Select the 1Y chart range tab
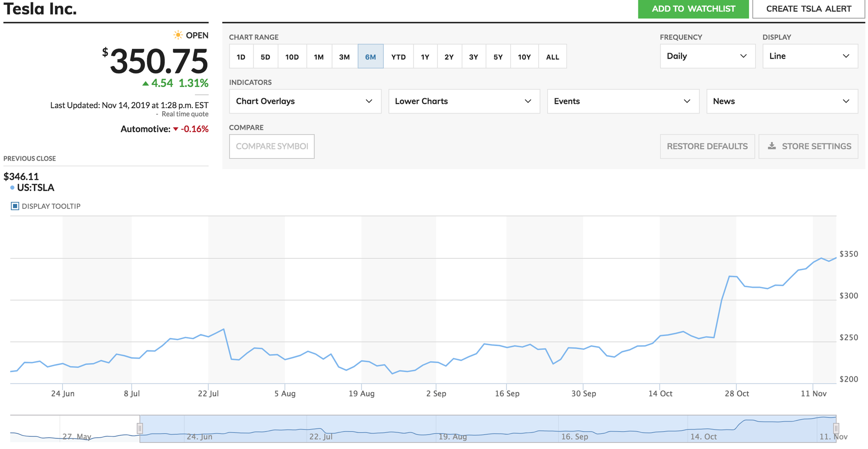The image size is (868, 449). [425, 56]
